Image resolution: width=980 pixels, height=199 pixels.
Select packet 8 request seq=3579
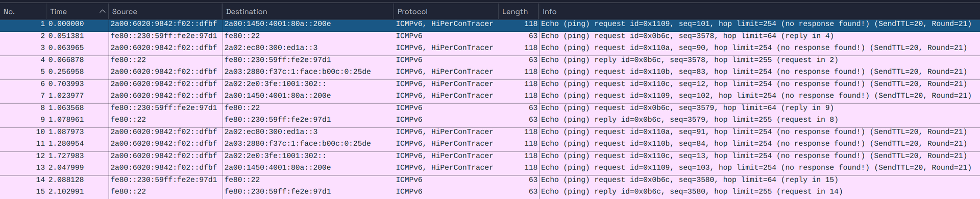point(490,108)
